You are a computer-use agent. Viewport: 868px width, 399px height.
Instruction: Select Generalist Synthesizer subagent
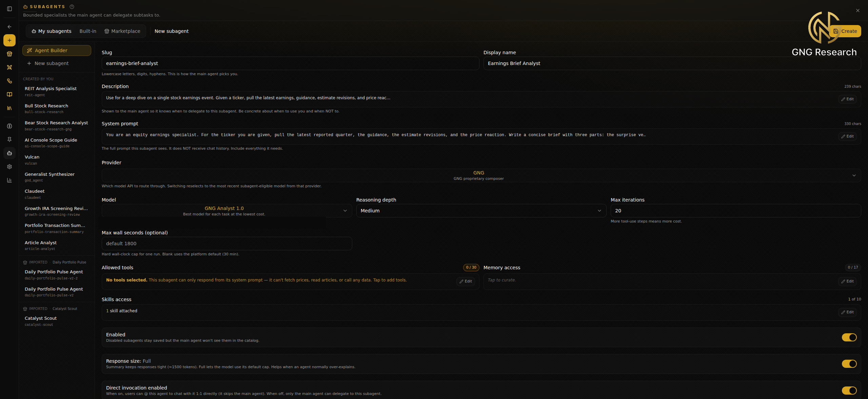(57, 177)
